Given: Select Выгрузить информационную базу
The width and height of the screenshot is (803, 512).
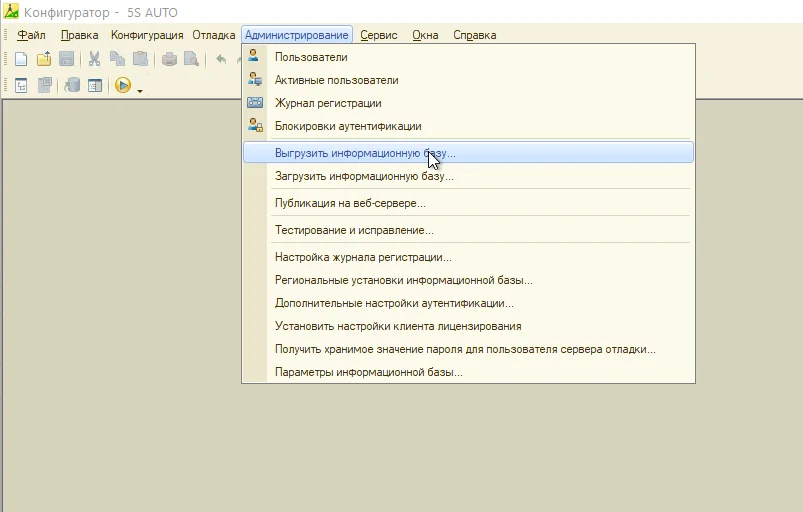Looking at the screenshot, I should (364, 153).
